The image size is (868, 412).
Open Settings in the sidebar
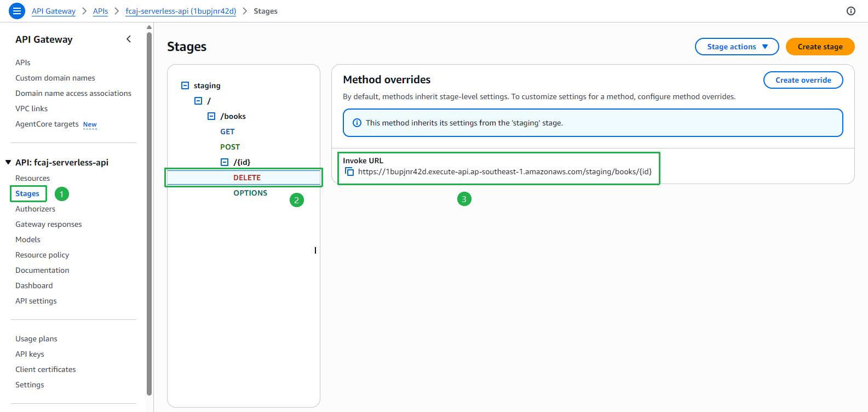(30, 385)
